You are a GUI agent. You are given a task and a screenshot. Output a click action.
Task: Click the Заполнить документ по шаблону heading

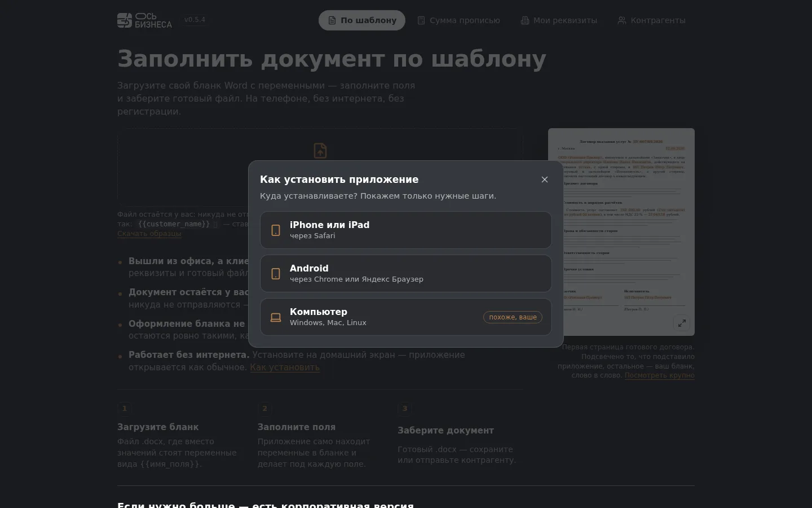[x=332, y=59]
